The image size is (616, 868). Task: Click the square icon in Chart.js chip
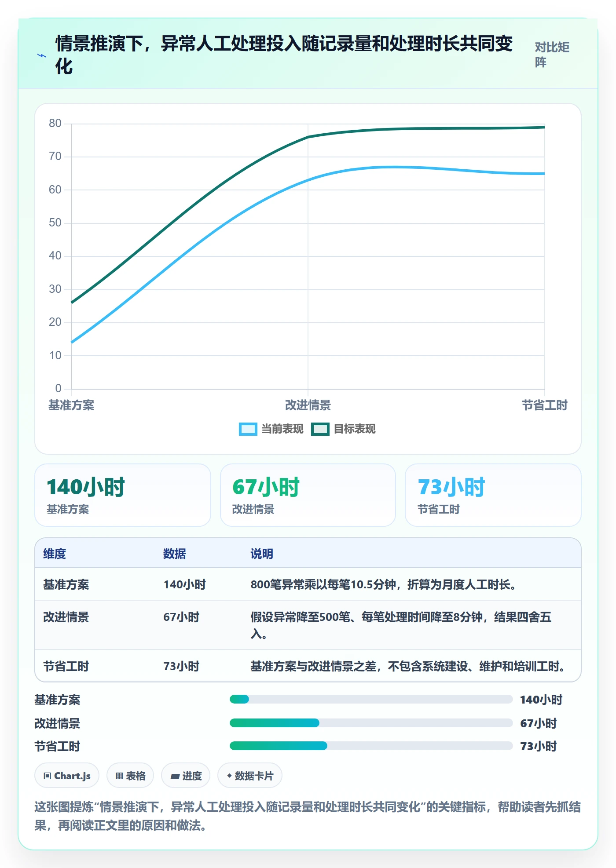pos(47,776)
